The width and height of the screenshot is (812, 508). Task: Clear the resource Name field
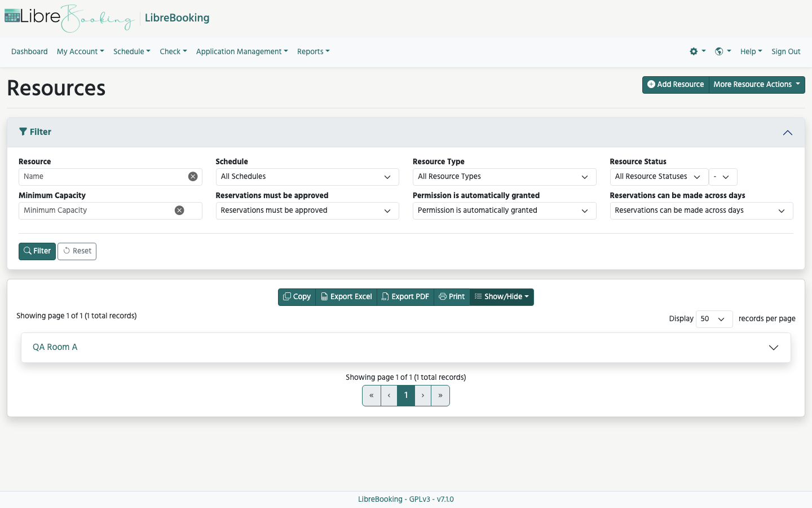coord(193,177)
